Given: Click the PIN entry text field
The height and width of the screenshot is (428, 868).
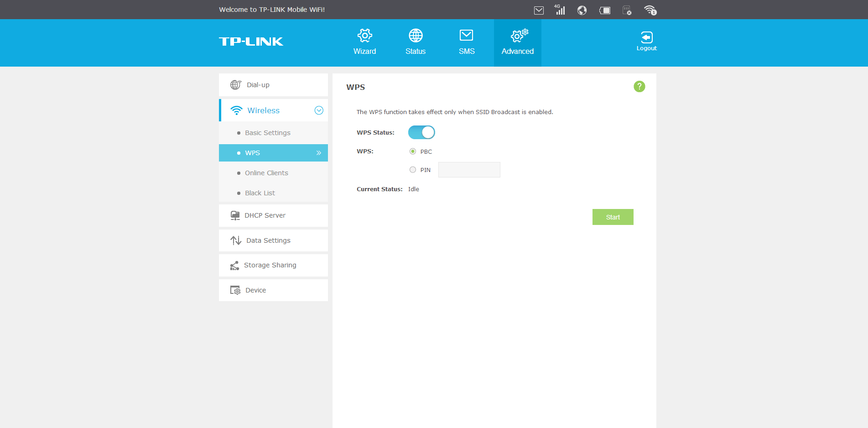Looking at the screenshot, I should (x=469, y=170).
